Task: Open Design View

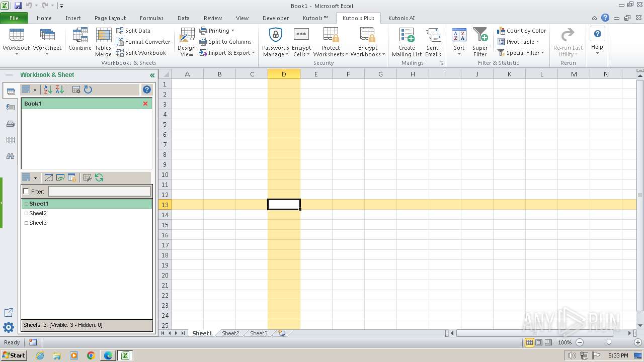Action: [187, 42]
